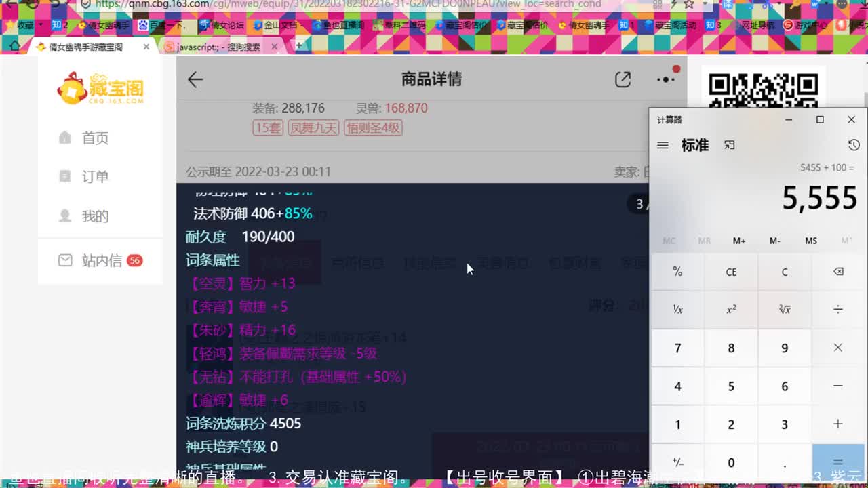Open the share icon beside 商品详情

coord(623,79)
